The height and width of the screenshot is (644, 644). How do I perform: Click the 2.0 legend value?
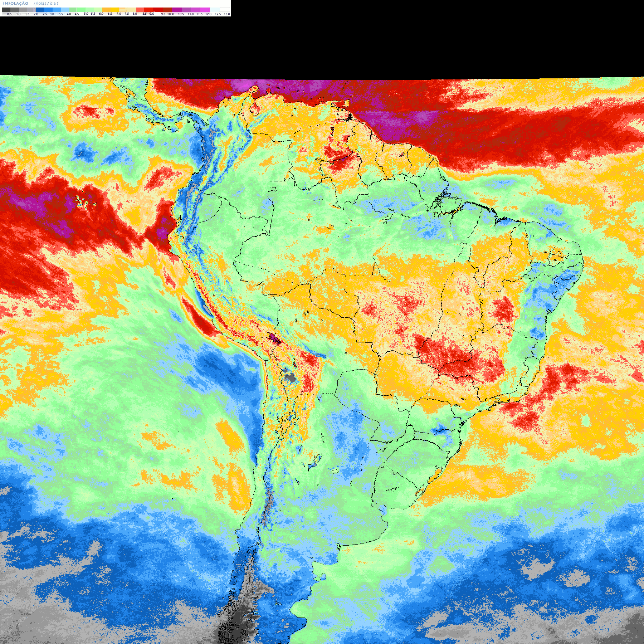(36, 14)
